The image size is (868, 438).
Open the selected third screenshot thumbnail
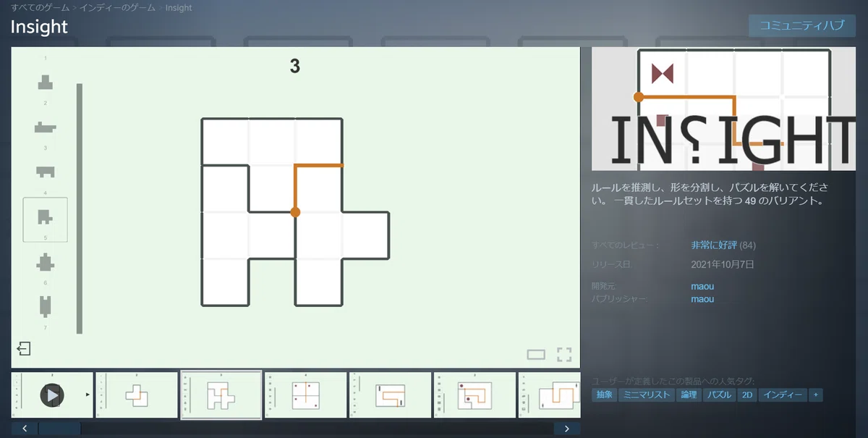(221, 395)
